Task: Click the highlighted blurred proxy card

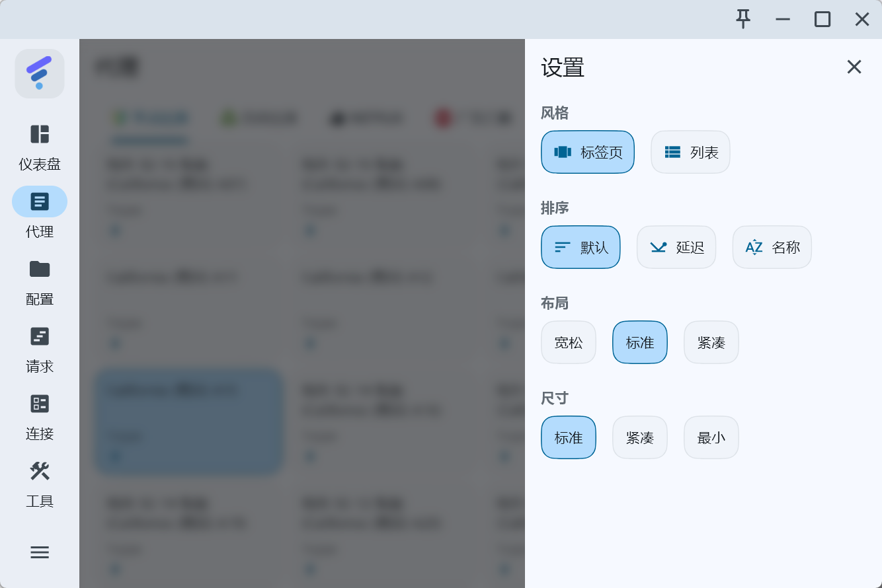Action: [x=188, y=422]
